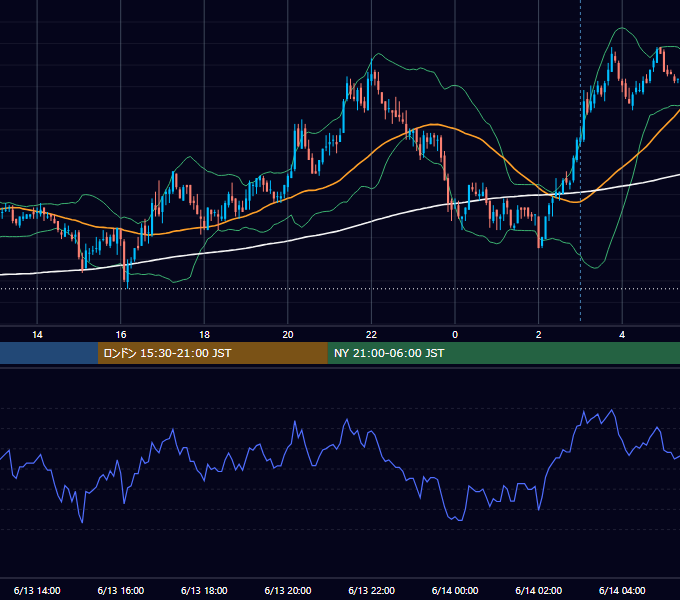The image size is (680, 600).
Task: Click the 6/14 04:00 time label
Action: point(622,590)
